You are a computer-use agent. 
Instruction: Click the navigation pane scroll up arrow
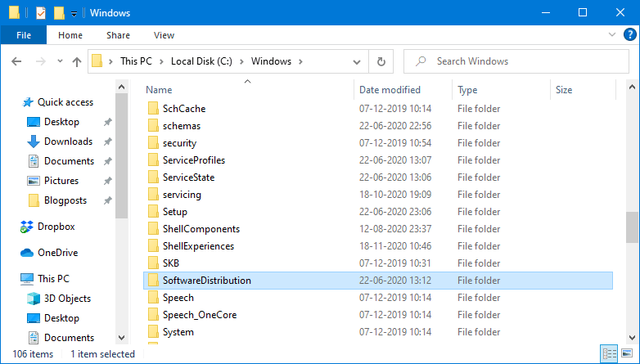click(x=121, y=87)
